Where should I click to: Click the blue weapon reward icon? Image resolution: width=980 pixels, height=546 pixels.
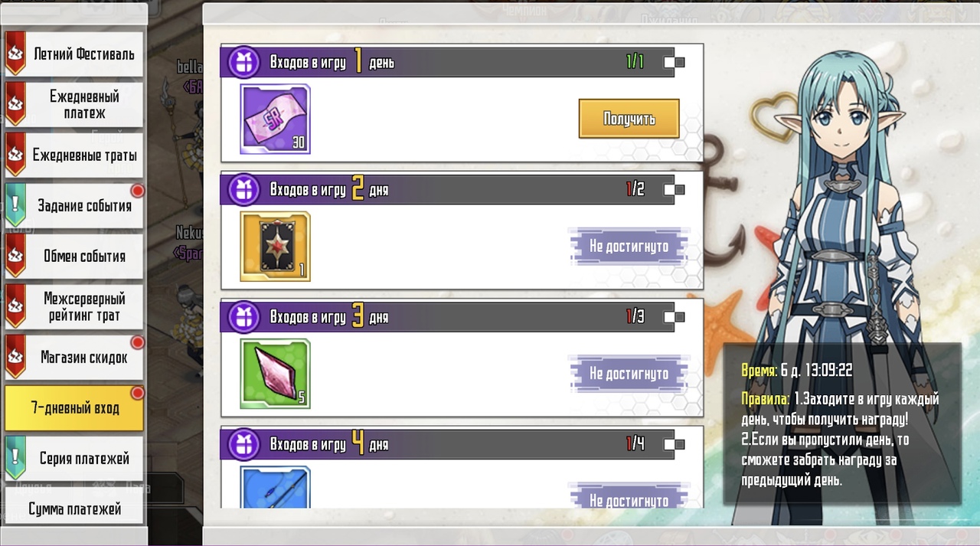(x=275, y=487)
